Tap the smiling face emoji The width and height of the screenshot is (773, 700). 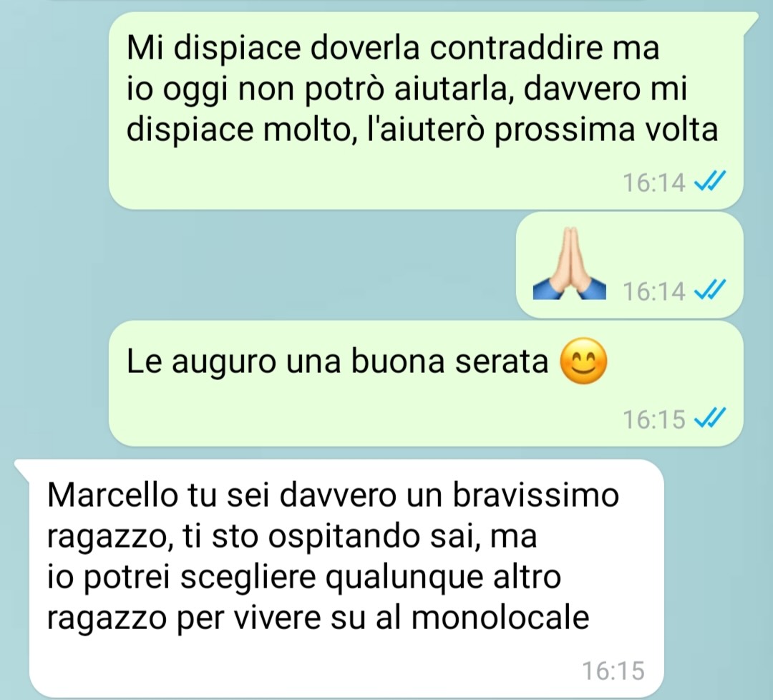tap(584, 361)
